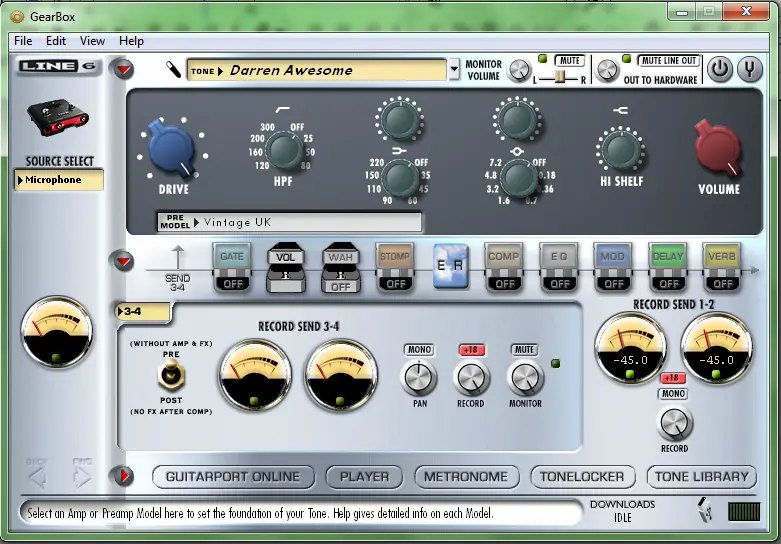The width and height of the screenshot is (781, 544).
Task: Open the View menu
Action: coord(92,41)
